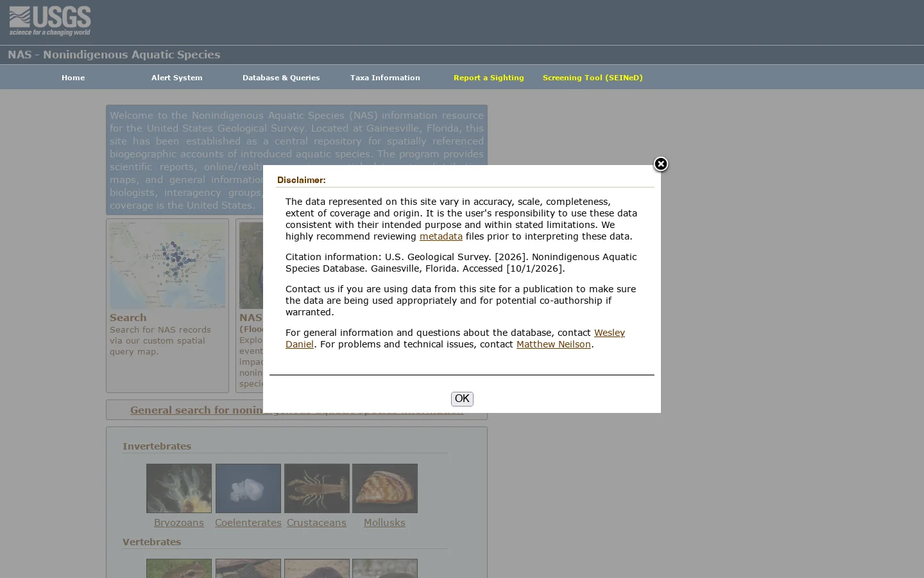Click the USGS logo
The width and height of the screenshot is (924, 578).
pyautogui.click(x=50, y=21)
